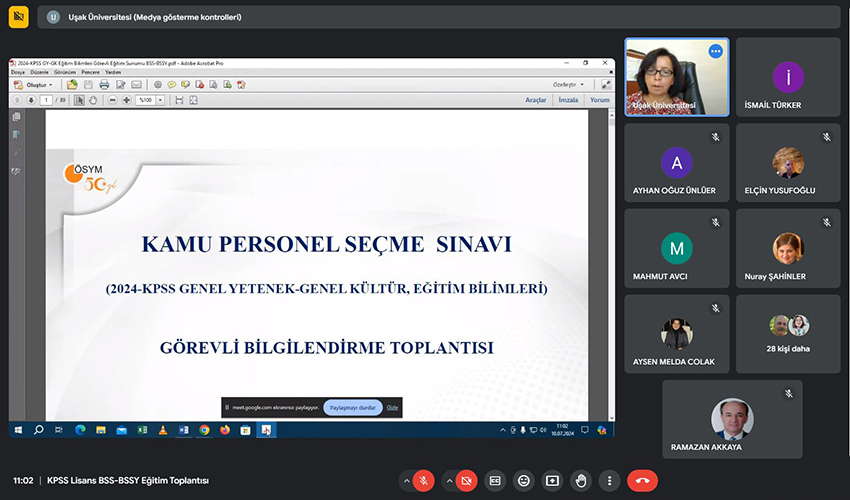Expand audio settings arrow beside microphone
This screenshot has height=500, width=850.
click(x=405, y=481)
